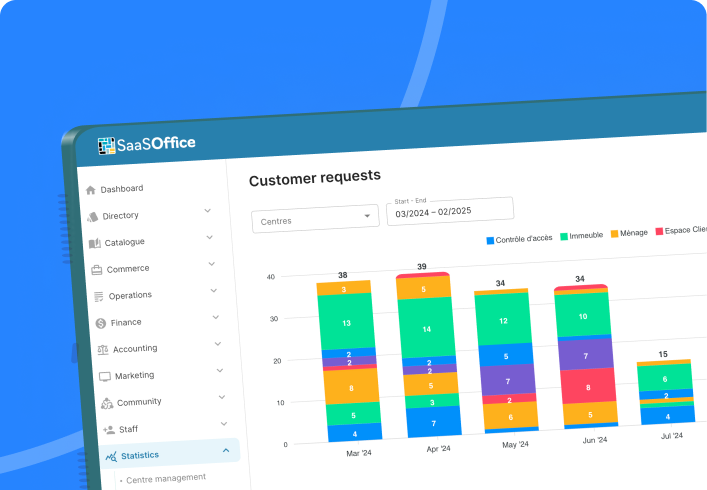Expand the Finance menu chevron
The height and width of the screenshot is (490, 707).
click(216, 317)
